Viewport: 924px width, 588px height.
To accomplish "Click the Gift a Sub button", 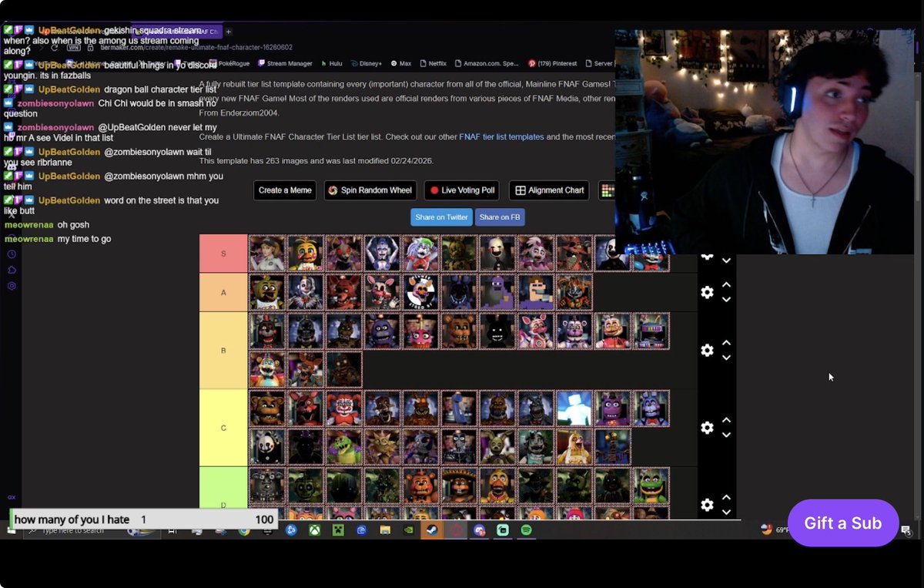I will 843,523.
